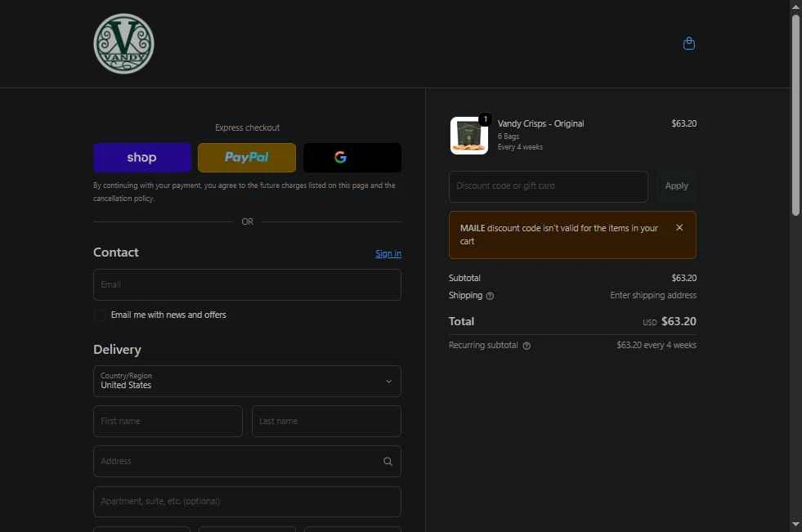Screen dimensions: 802x532
Task: Click the scrollbar down arrow
Action: point(795,524)
